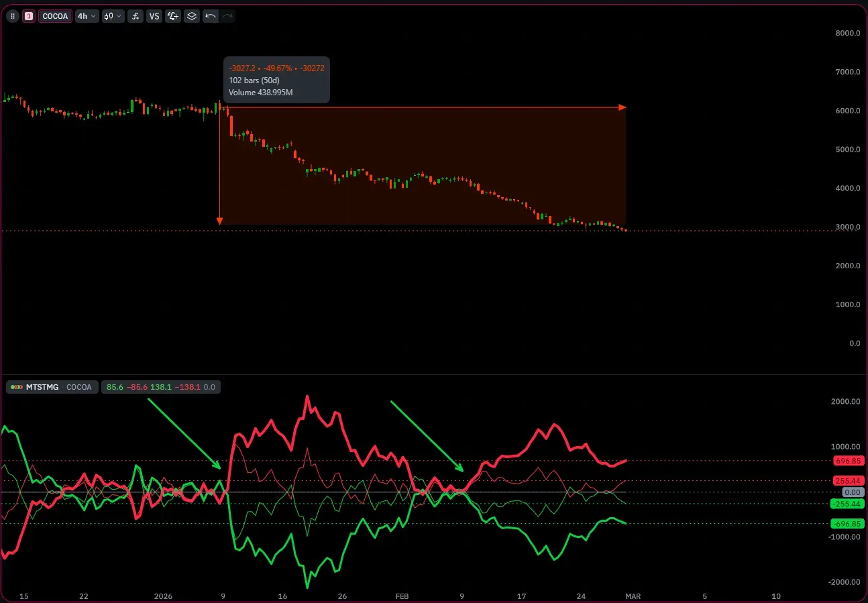The image size is (868, 603).
Task: Expand the chart style dropdown arrow
Action: (119, 16)
